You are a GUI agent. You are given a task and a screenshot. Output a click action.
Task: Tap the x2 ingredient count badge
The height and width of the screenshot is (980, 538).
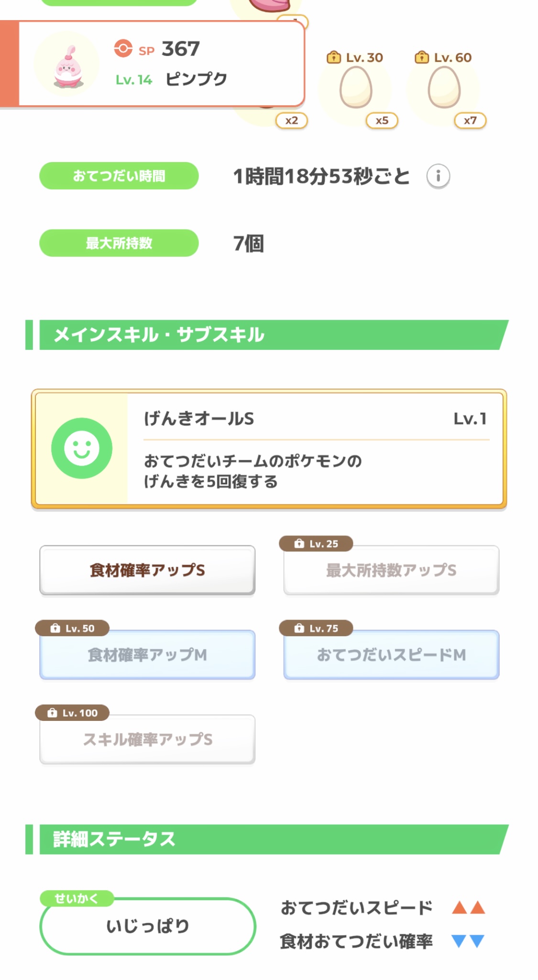(x=292, y=120)
